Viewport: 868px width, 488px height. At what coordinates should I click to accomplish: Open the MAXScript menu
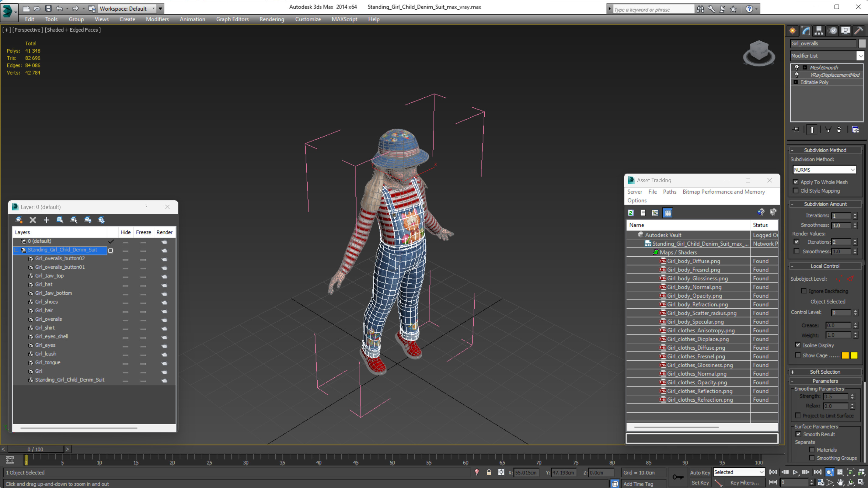click(x=344, y=19)
